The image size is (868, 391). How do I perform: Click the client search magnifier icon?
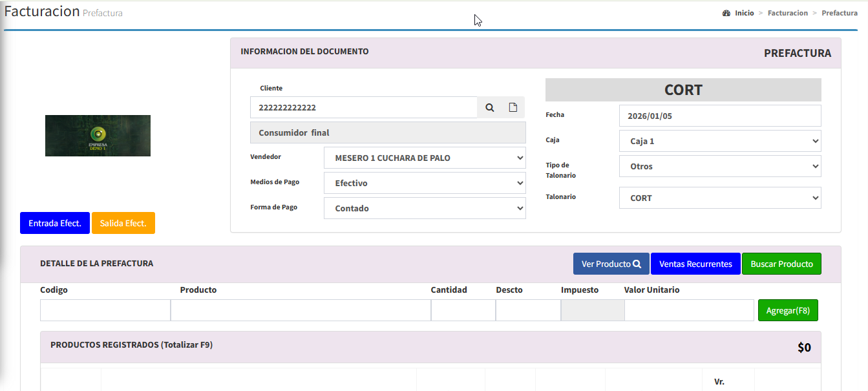pyautogui.click(x=490, y=108)
